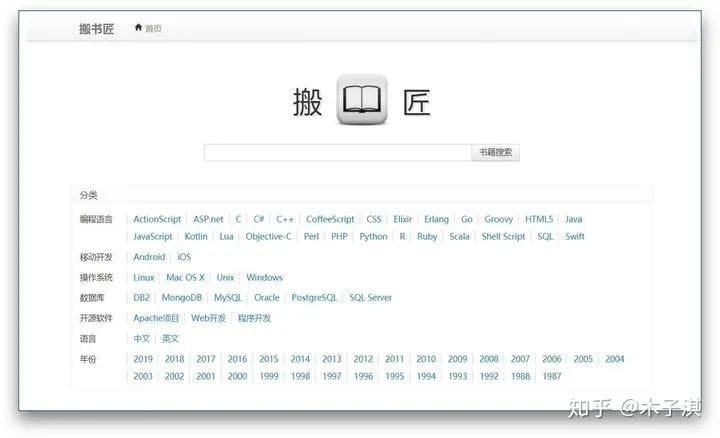Browse Kotlin books
This screenshot has height=438, width=720.
[196, 236]
